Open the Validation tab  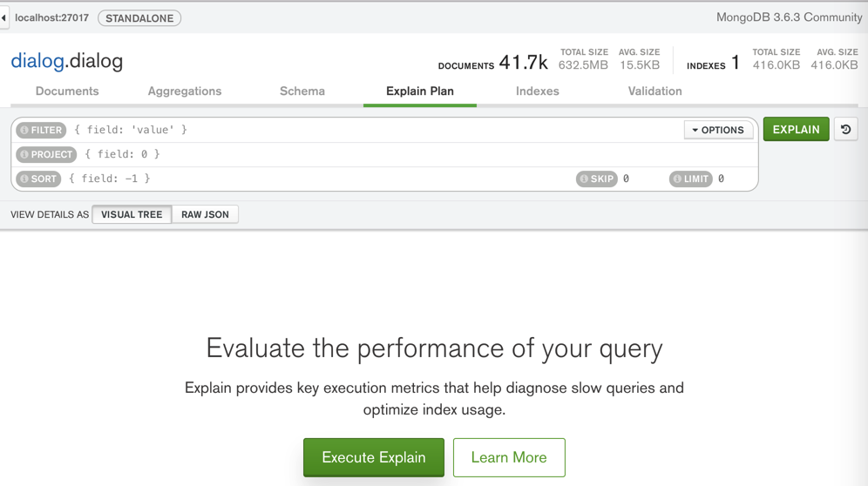click(654, 91)
